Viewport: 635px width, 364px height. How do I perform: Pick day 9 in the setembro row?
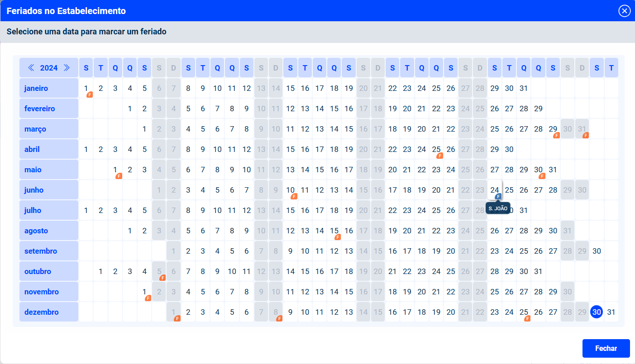[291, 251]
